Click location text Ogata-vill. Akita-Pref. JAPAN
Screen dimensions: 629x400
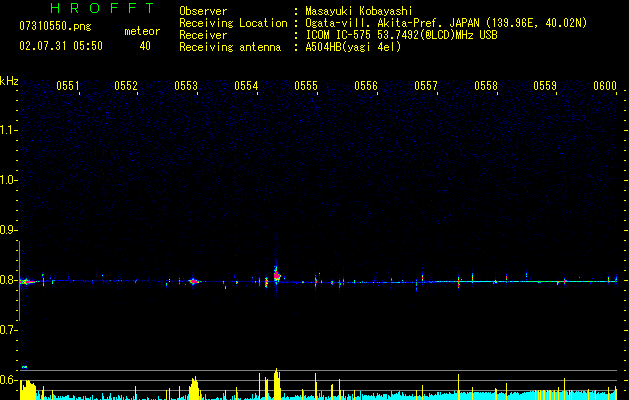pos(392,23)
